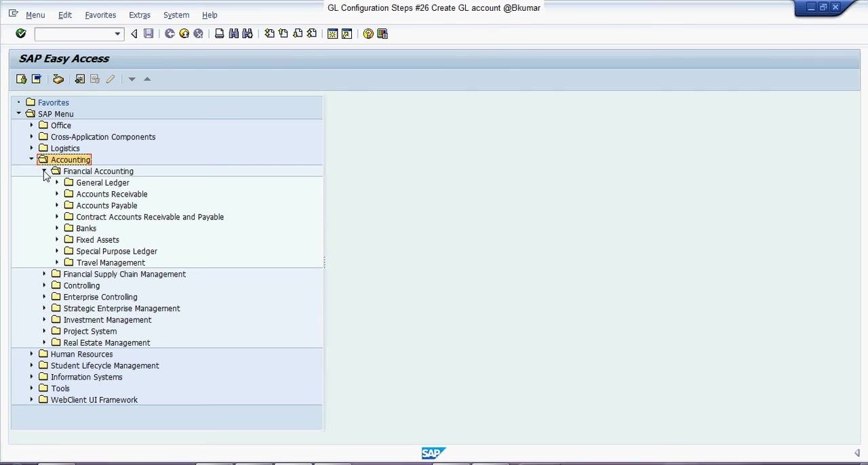This screenshot has width=868, height=465.
Task: Select the Project System node
Action: click(x=90, y=331)
